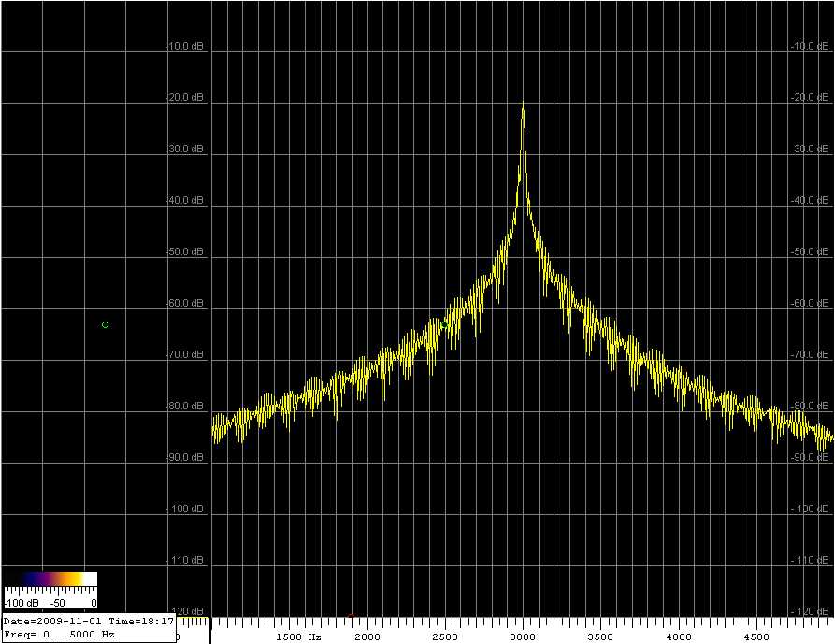Click the 1500 Hz frequency axis label
The height and width of the screenshot is (644, 835).
[297, 637]
